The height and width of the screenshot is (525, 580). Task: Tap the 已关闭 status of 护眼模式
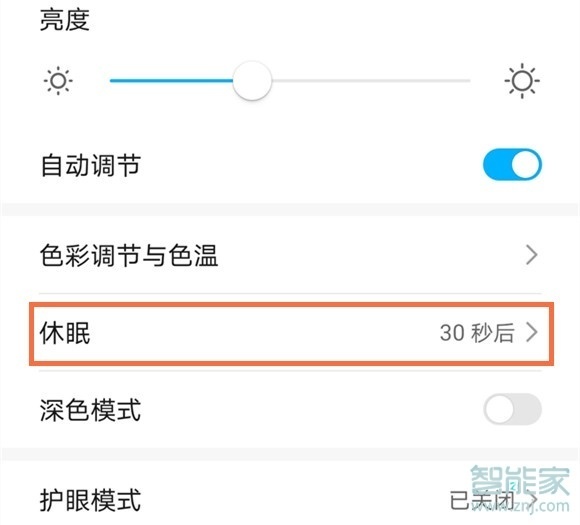(x=483, y=500)
